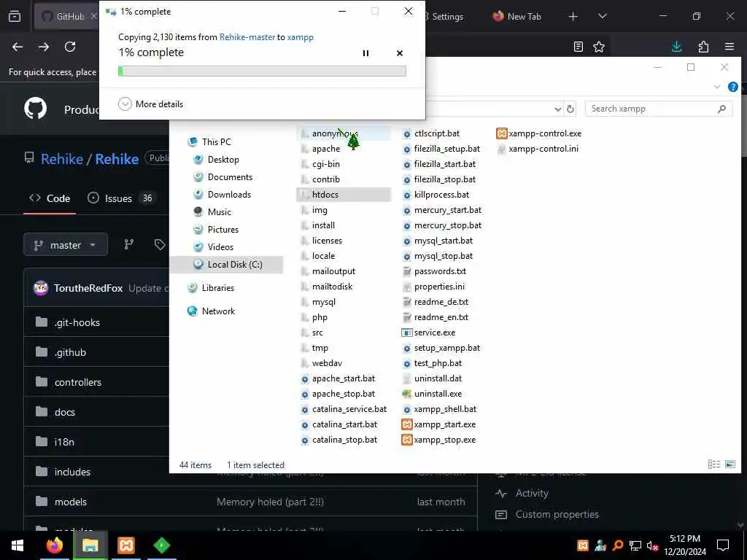The height and width of the screenshot is (560, 747).
Task: Go forward in Firefox
Action: pos(44,47)
